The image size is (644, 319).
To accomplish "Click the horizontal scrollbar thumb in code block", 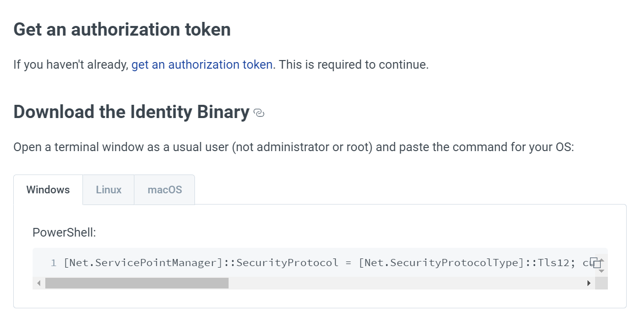I will click(137, 283).
